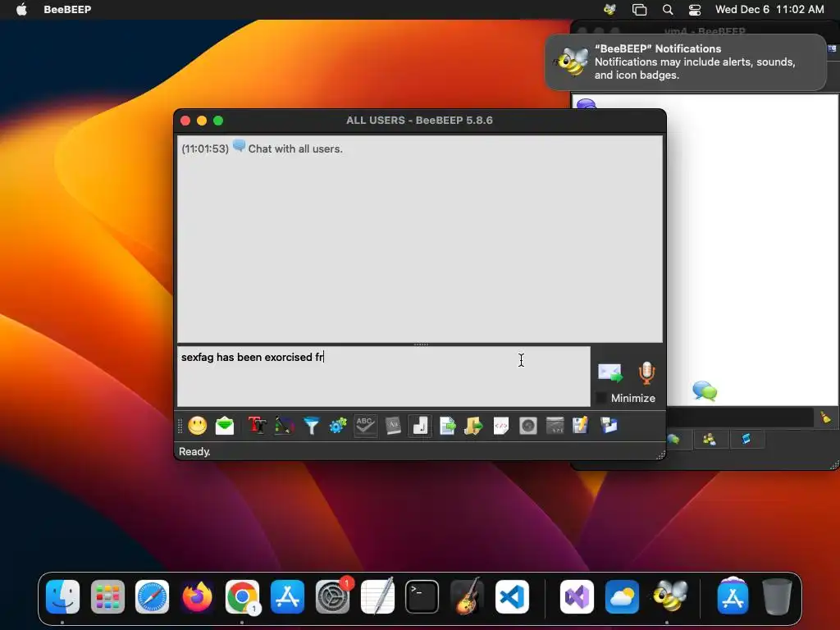Launch Firefox from the Dock
This screenshot has width=840, height=630.
tap(197, 597)
